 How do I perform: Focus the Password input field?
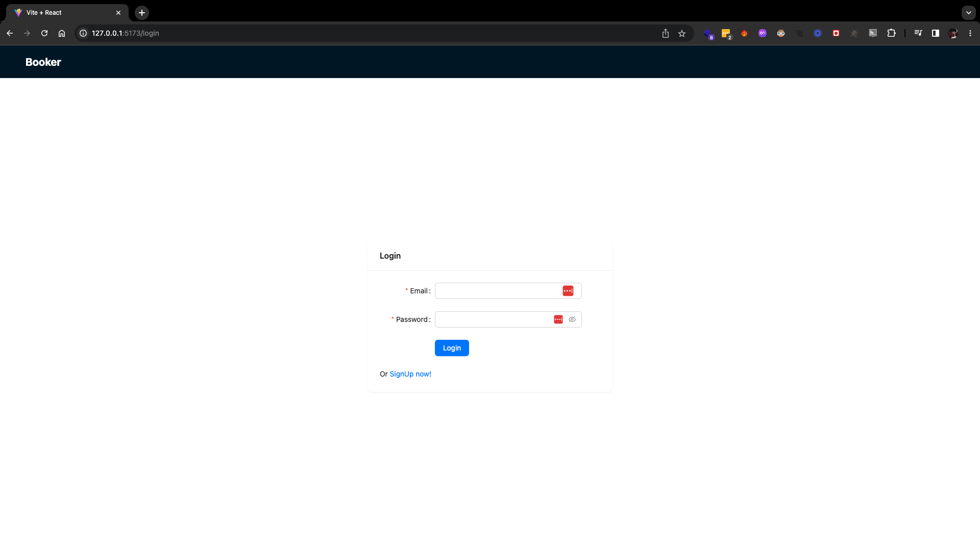coord(493,319)
